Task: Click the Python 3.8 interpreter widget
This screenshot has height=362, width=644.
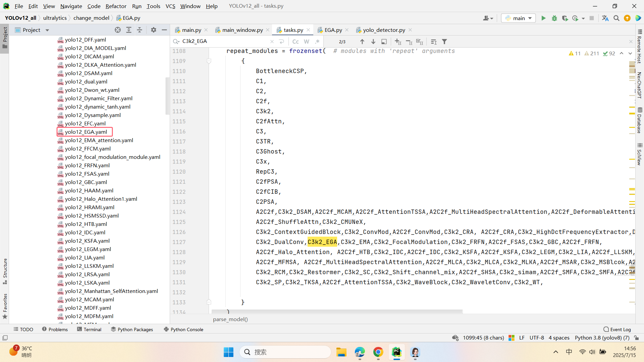Action: [602, 338]
